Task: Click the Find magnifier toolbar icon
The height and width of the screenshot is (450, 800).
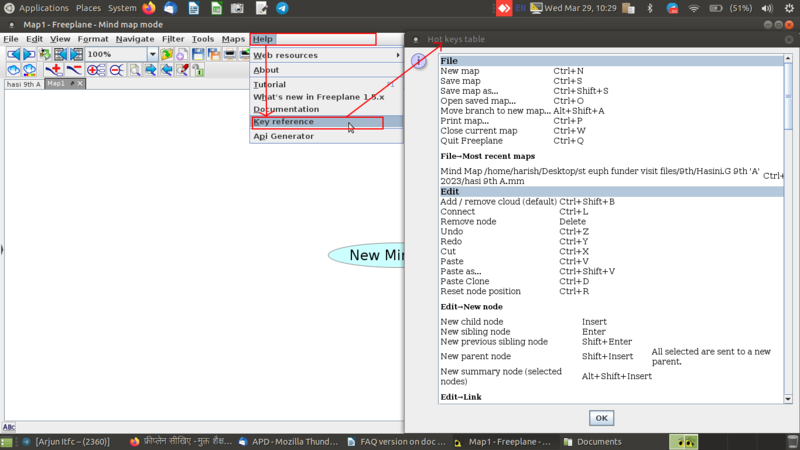Action: [x=135, y=70]
